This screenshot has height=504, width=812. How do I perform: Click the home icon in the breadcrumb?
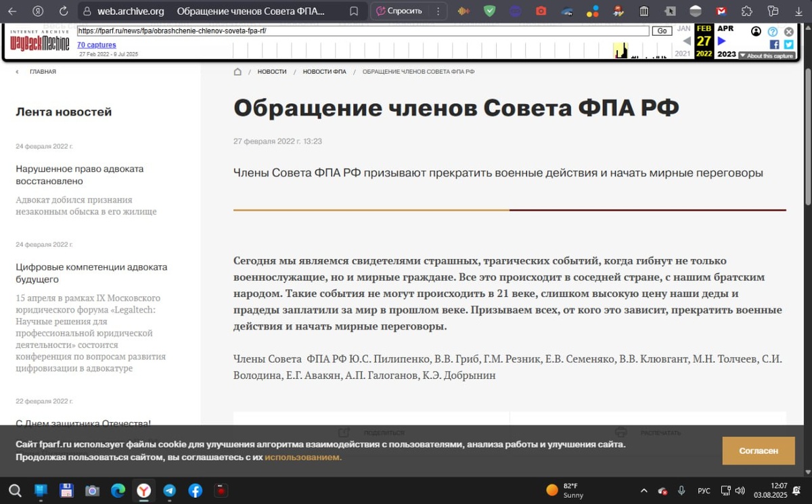[x=238, y=72]
